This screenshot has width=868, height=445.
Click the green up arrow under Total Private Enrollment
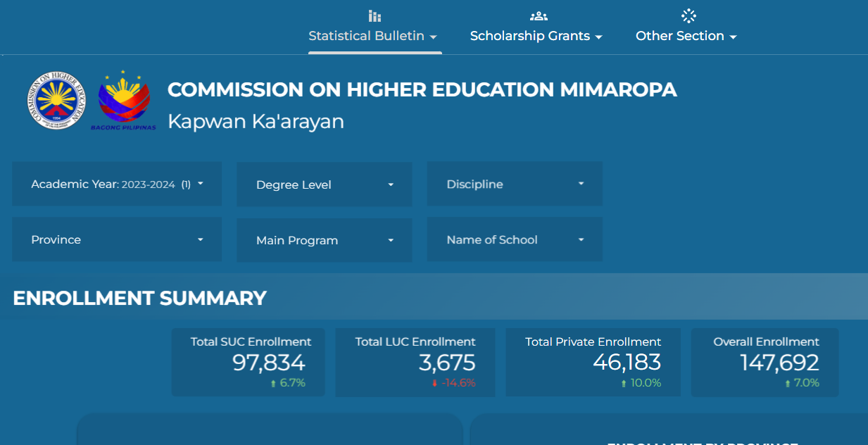point(624,384)
